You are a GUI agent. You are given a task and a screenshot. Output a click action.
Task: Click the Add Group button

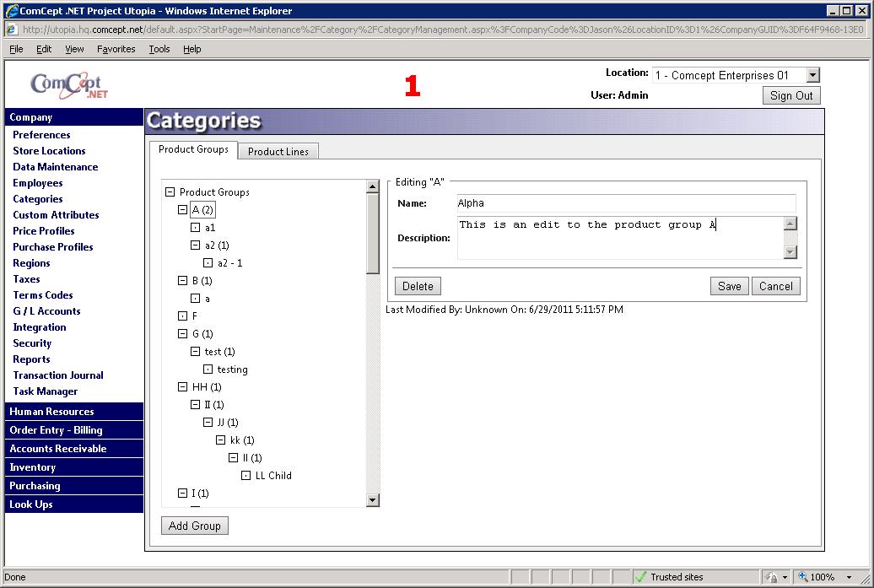(x=195, y=526)
